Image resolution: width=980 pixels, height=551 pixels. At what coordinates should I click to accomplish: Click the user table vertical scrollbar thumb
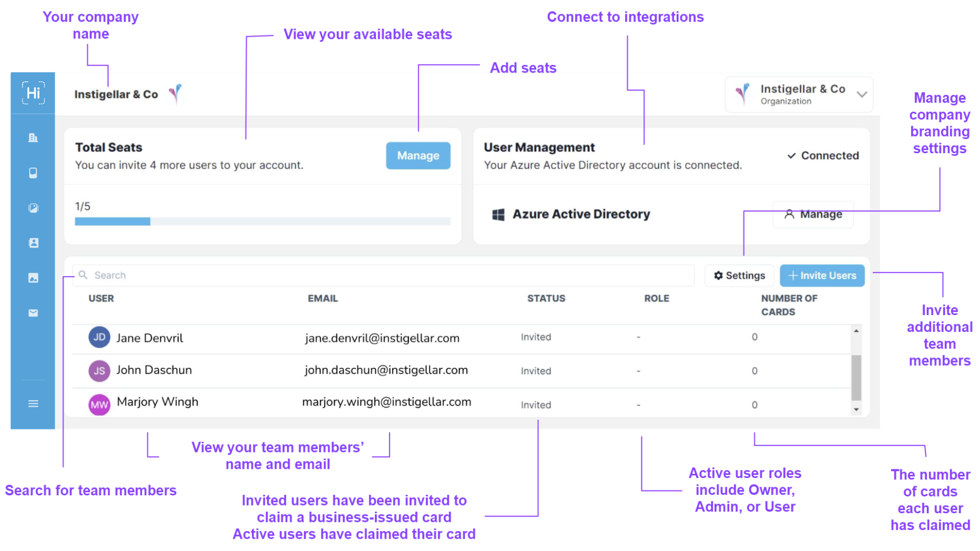(856, 378)
